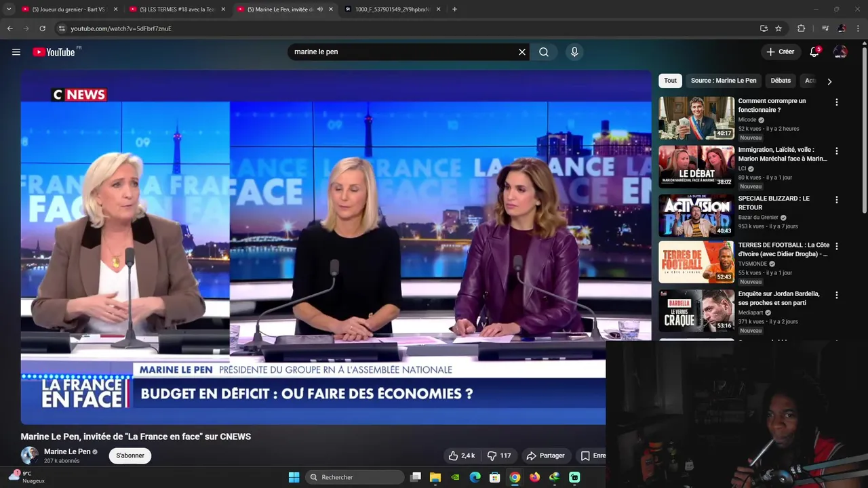The image size is (868, 488).
Task: Click the taskbar Rechercher search box
Action: tap(355, 477)
